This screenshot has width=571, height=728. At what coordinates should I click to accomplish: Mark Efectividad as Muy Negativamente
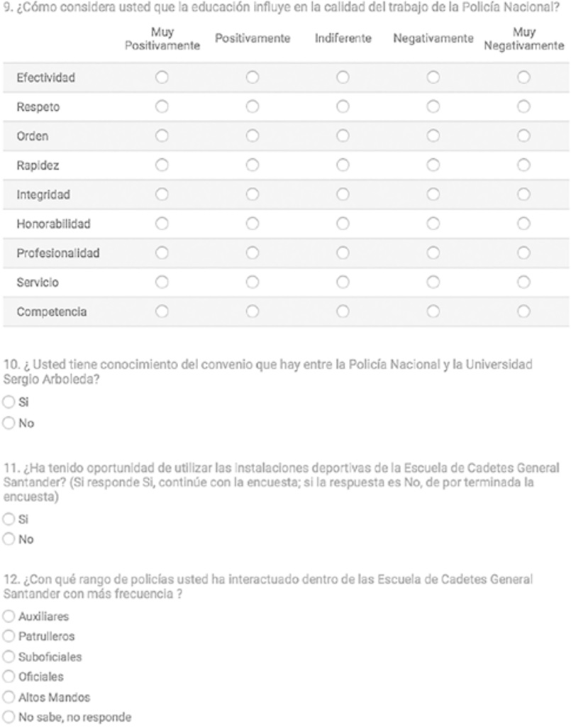tap(523, 77)
